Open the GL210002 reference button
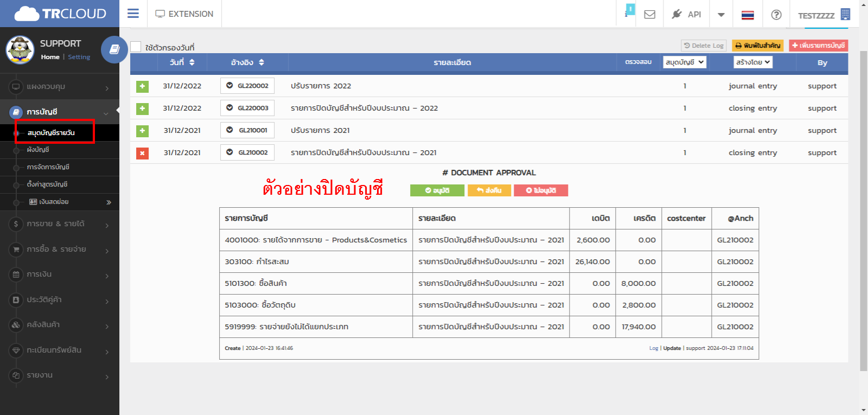This screenshot has height=415, width=868. pos(247,152)
